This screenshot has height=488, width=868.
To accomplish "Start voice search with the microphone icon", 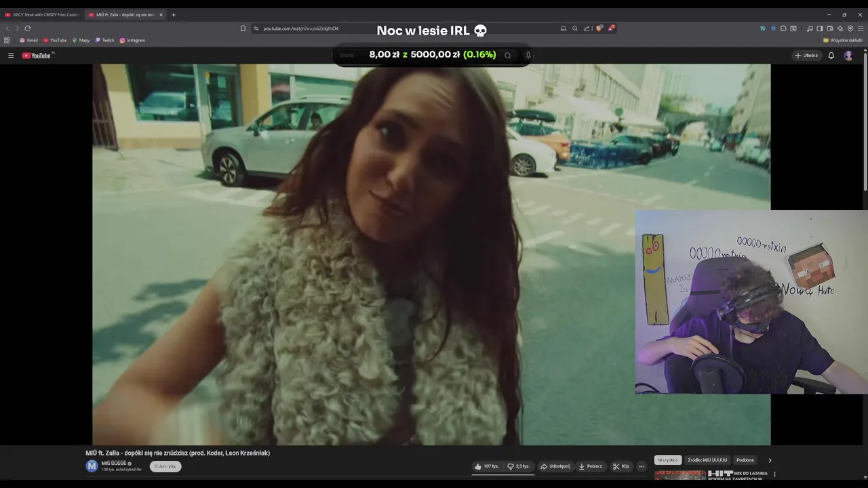I will 528,56.
